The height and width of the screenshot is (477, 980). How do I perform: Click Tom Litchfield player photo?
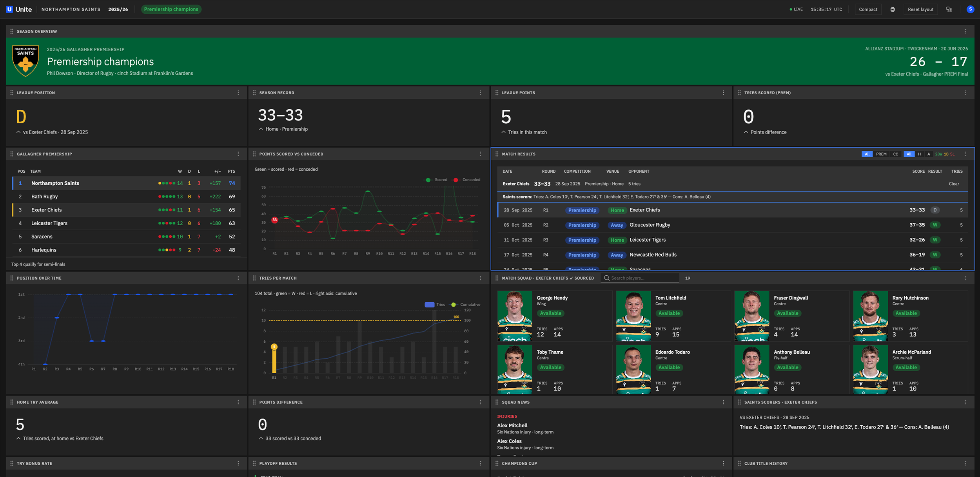(633, 316)
